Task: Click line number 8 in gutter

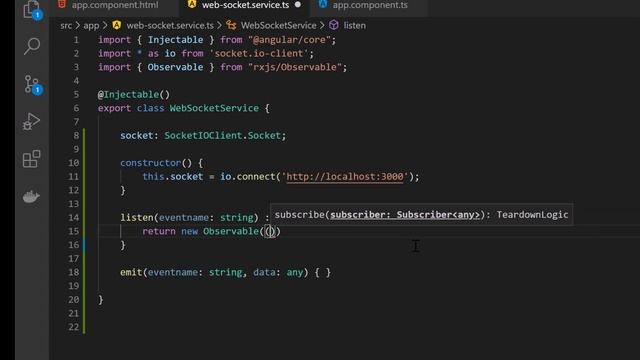Action: (76, 136)
